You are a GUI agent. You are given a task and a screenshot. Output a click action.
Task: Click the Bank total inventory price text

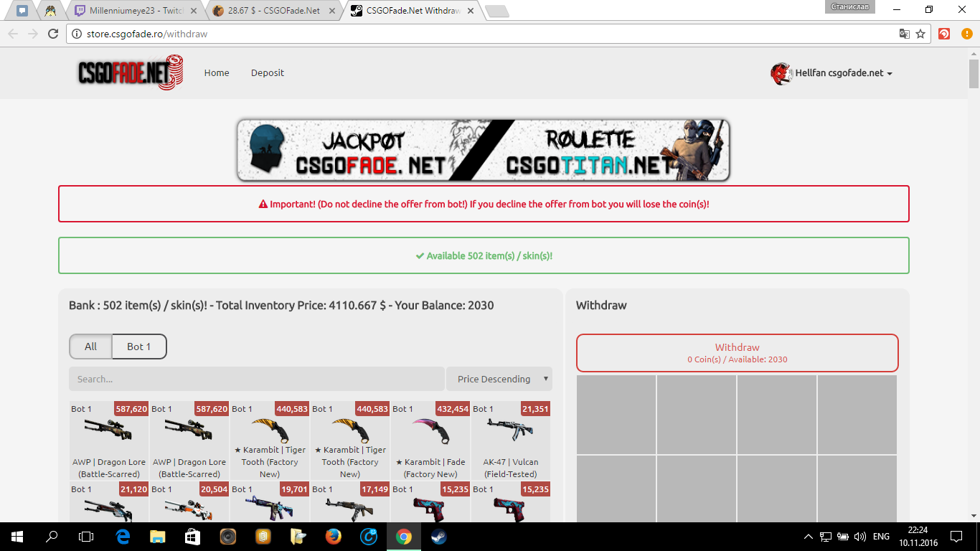[281, 305]
